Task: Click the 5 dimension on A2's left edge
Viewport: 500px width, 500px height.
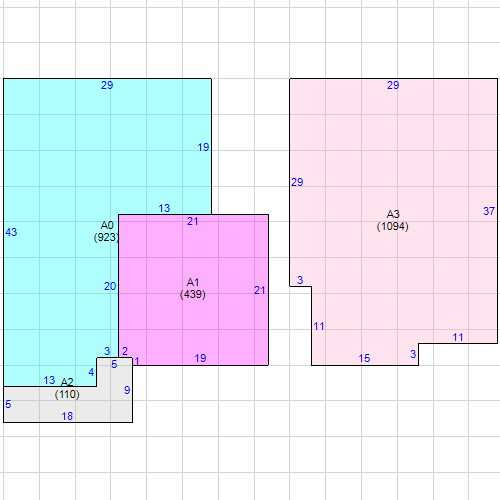Action: point(8,404)
